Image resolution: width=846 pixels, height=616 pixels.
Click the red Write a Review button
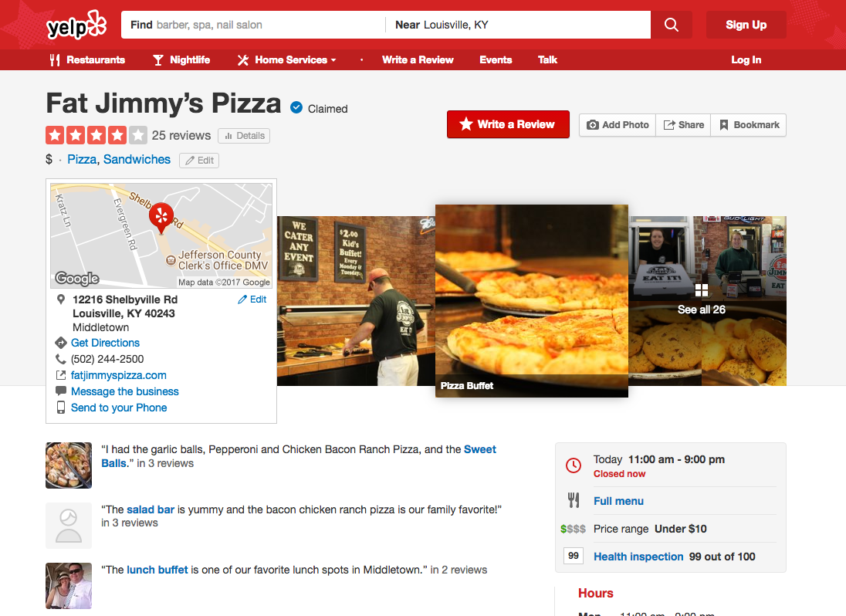point(508,124)
